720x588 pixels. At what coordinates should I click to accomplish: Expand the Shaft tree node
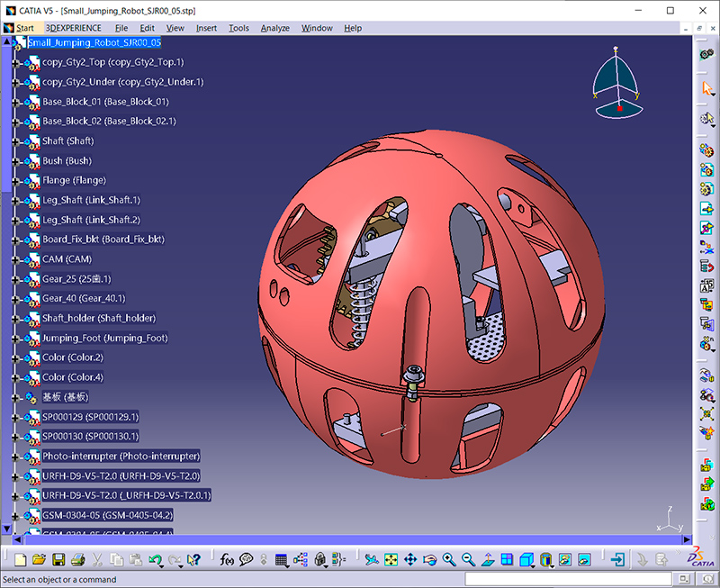[15, 141]
